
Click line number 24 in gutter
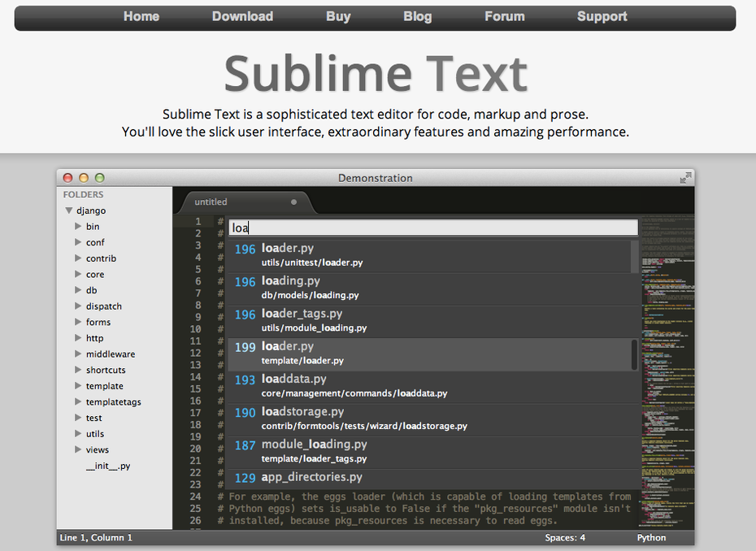195,497
